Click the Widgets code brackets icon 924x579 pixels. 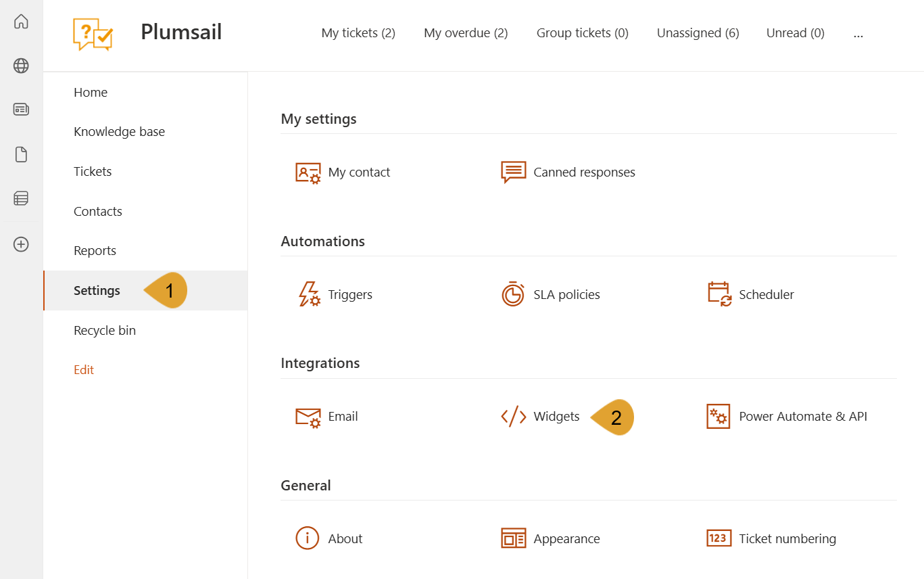coord(513,417)
